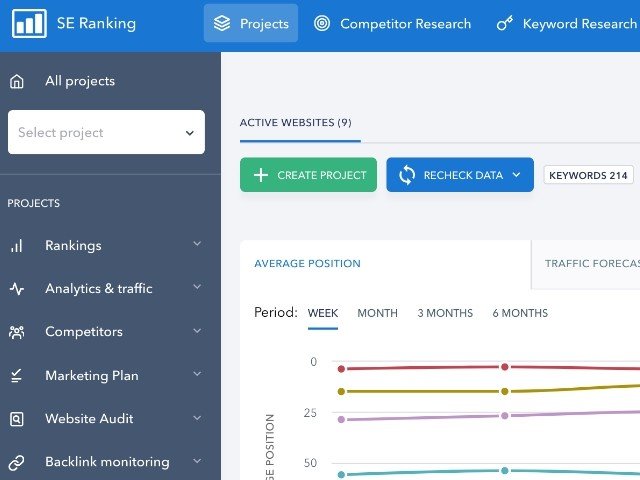Click the "Period:" label
The width and height of the screenshot is (640, 480).
[x=276, y=313]
